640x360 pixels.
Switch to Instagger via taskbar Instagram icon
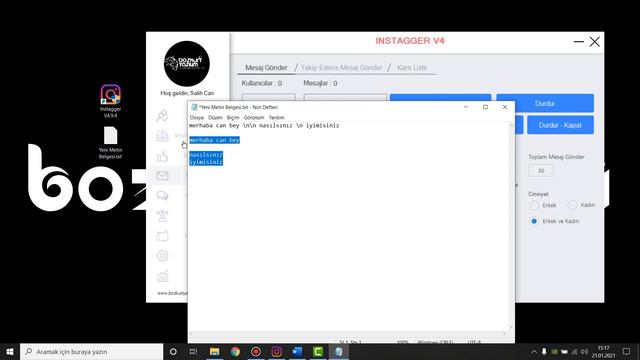click(x=276, y=351)
